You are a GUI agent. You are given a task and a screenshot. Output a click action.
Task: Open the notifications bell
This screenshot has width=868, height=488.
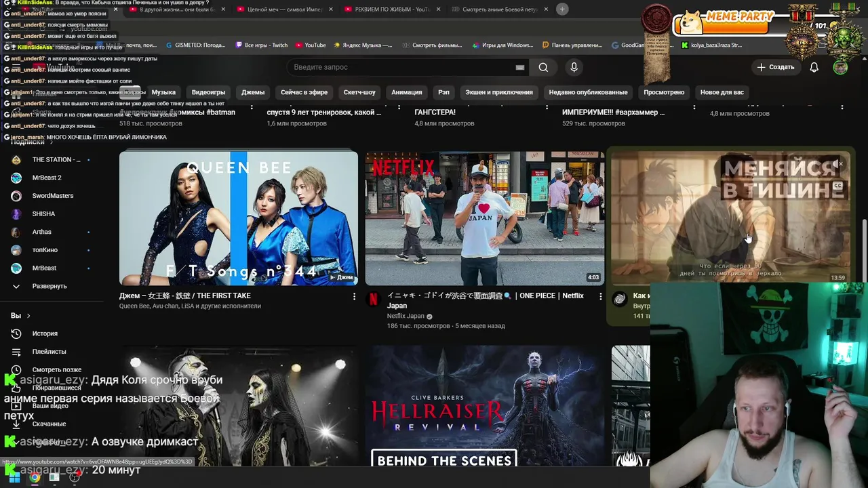click(x=814, y=67)
